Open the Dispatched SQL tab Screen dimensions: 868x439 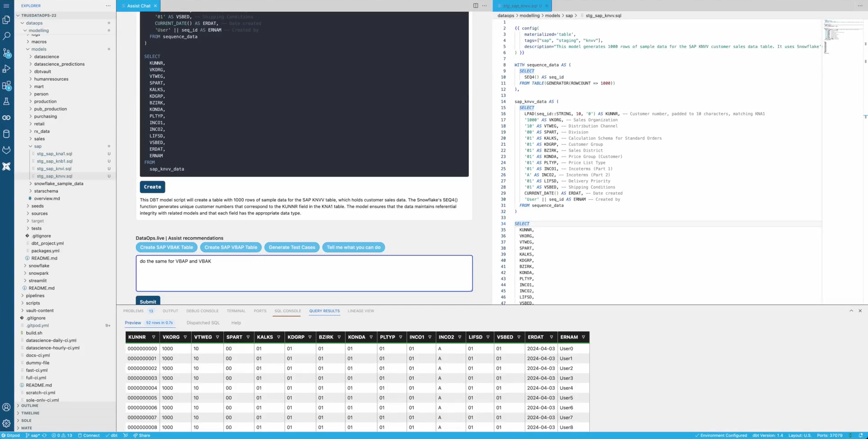(202, 323)
